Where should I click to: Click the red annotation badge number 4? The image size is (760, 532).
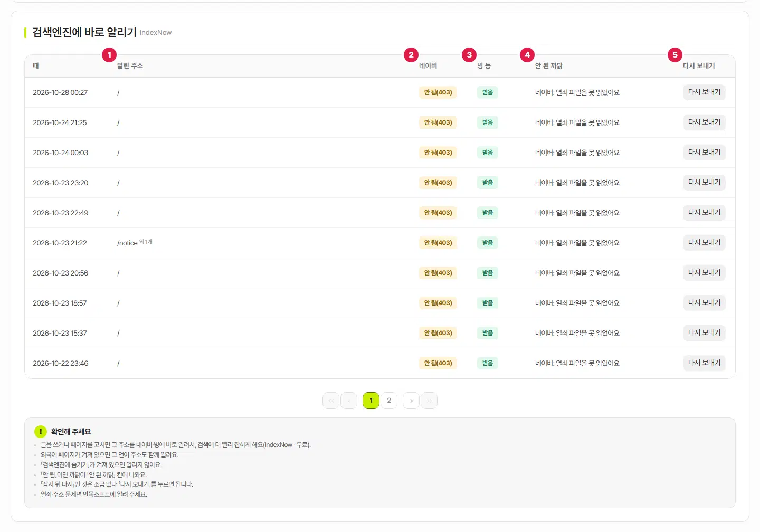pyautogui.click(x=527, y=55)
